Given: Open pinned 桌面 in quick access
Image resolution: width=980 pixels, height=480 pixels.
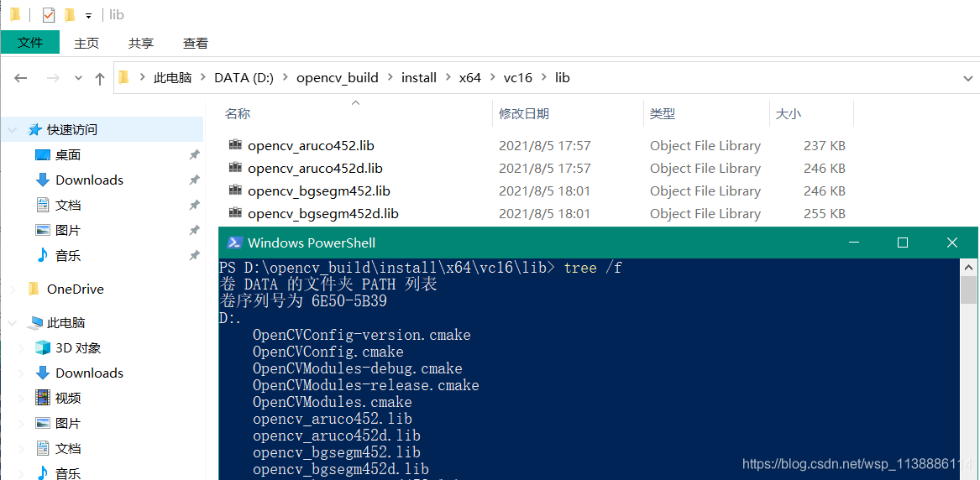Looking at the screenshot, I should point(67,154).
